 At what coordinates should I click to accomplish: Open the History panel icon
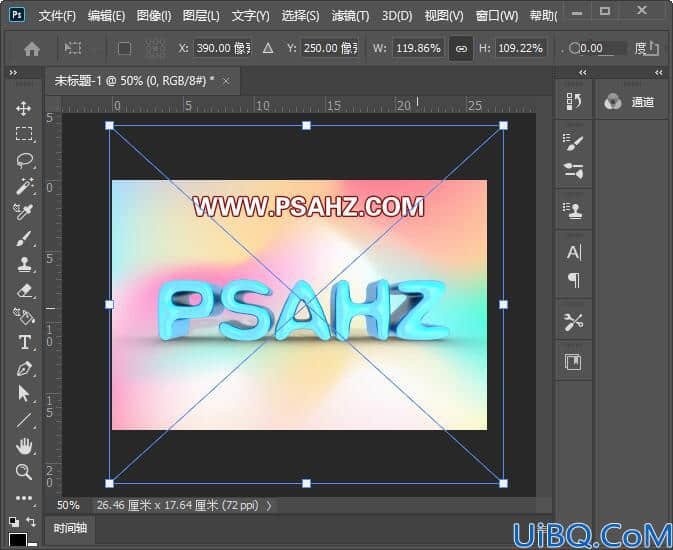[574, 102]
